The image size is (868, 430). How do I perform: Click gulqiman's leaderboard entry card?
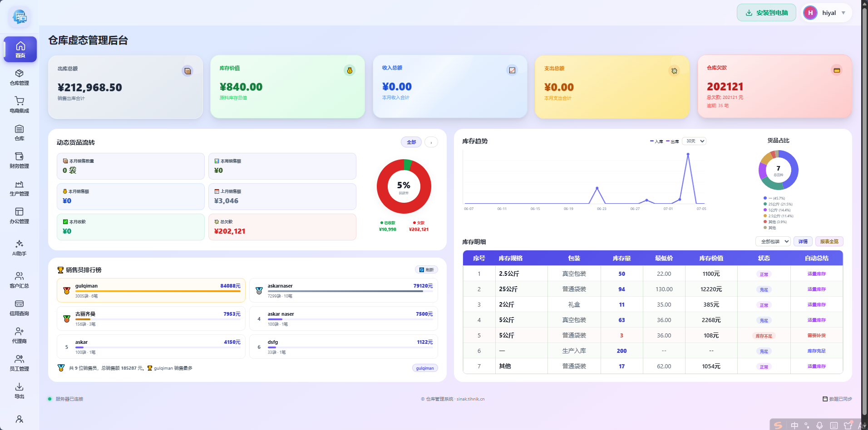151,290
